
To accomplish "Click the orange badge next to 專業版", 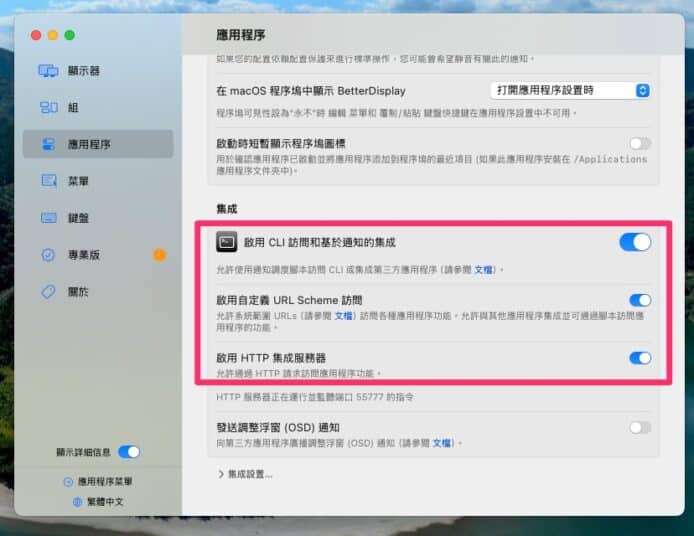I will click(159, 255).
